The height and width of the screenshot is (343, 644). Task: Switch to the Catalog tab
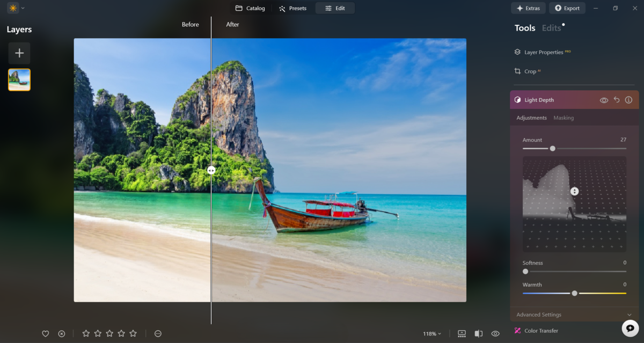coord(250,8)
